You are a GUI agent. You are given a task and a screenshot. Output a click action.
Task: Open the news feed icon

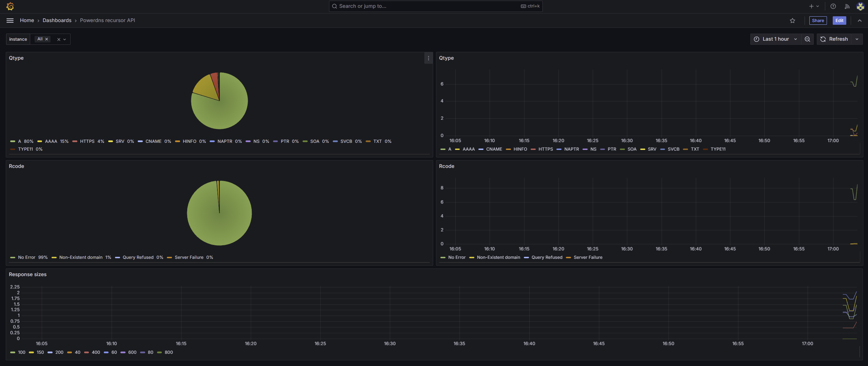(847, 6)
